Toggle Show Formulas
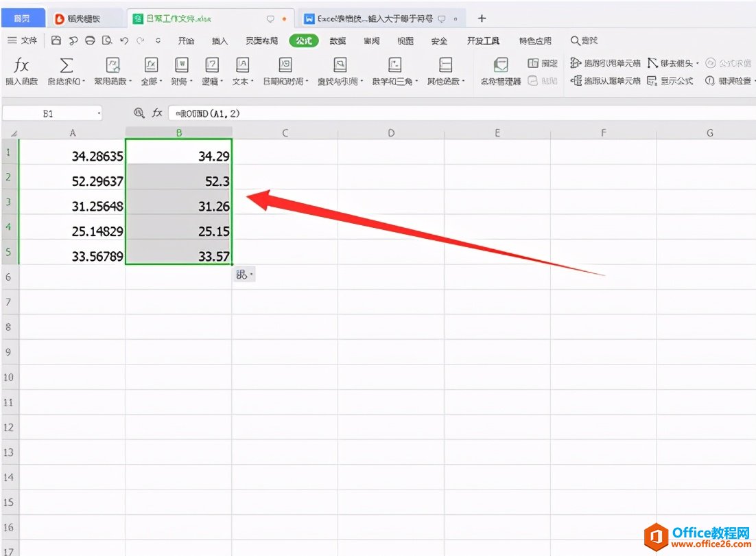This screenshot has width=756, height=556. pos(670,80)
